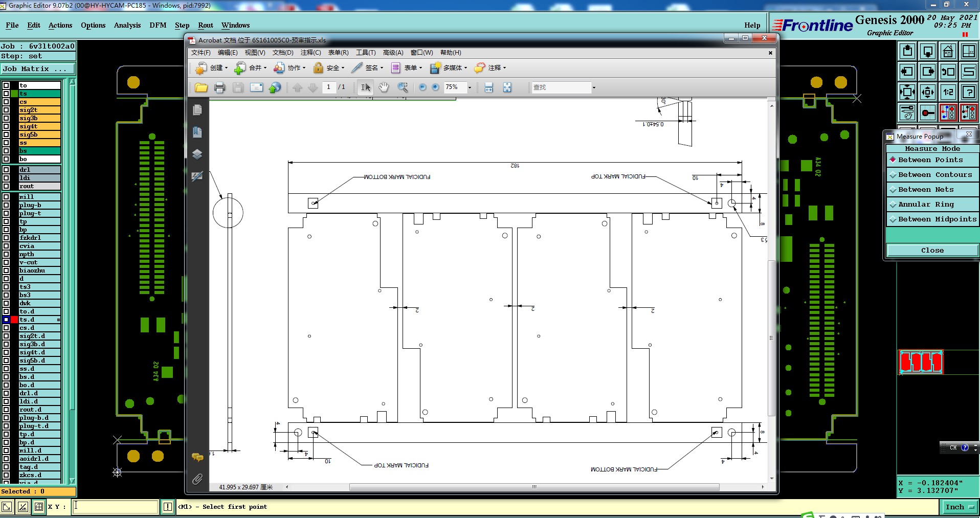
Task: Open the attachments paperclip panel
Action: (197, 479)
